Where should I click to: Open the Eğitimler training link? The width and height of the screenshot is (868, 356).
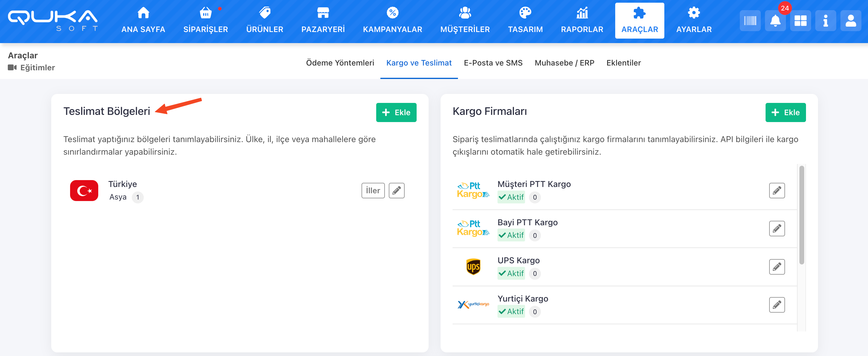37,68
